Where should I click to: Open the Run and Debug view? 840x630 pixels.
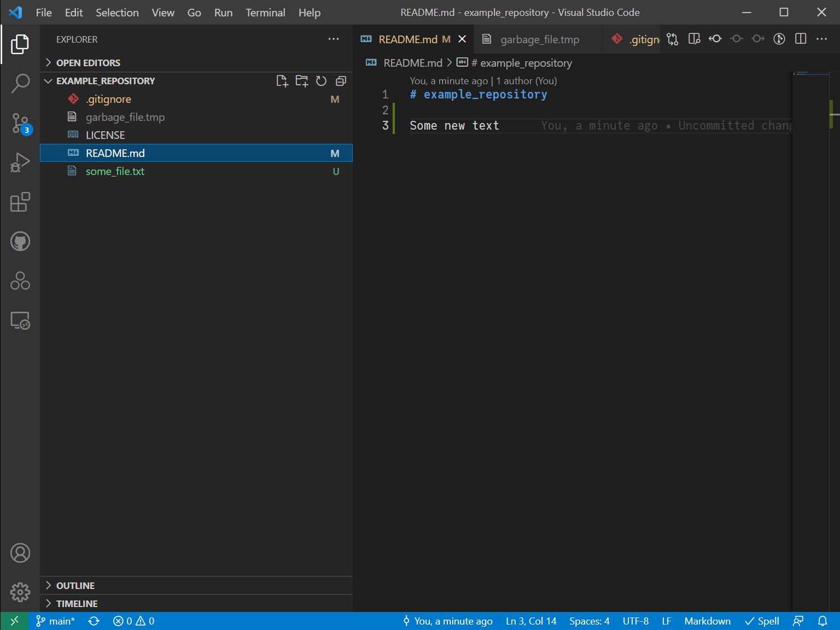point(20,163)
